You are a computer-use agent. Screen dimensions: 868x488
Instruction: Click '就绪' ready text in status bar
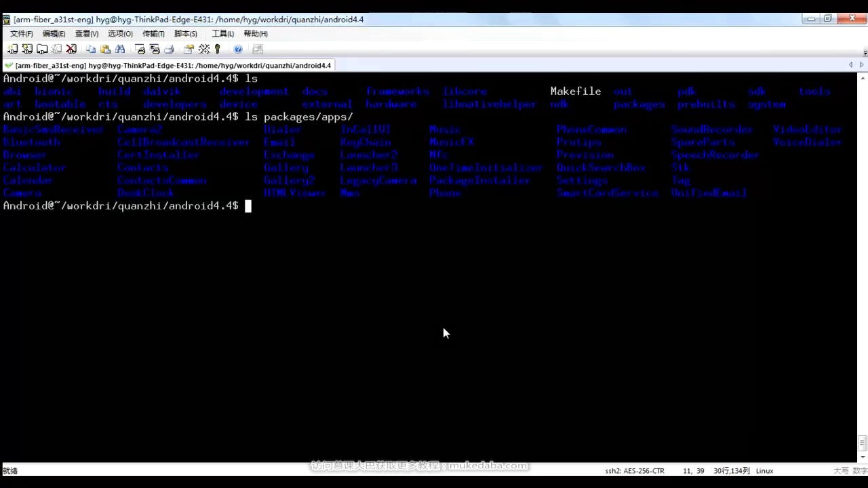(x=10, y=470)
